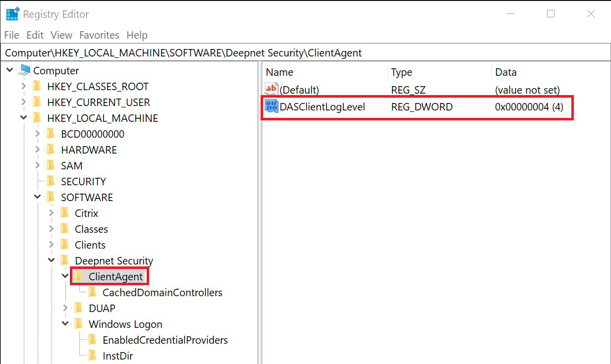Screen dimensions: 611x364
Task: Expand the HKEY_CURRENT_USER hive
Action: [x=24, y=103]
